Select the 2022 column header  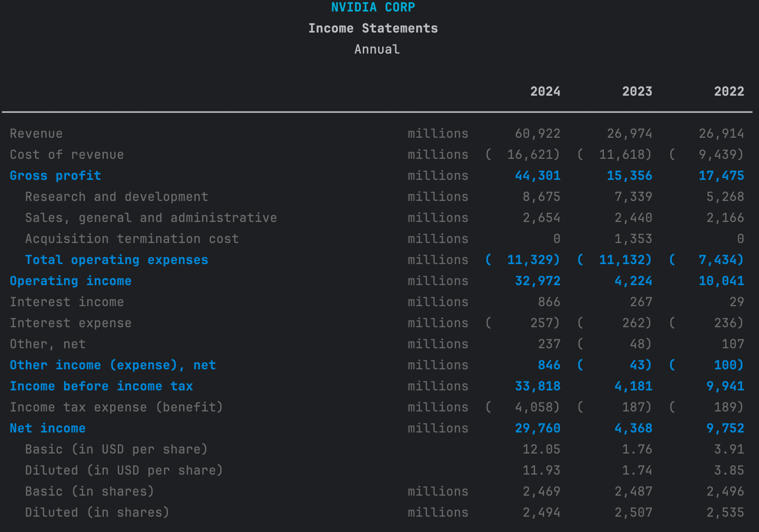coord(729,91)
